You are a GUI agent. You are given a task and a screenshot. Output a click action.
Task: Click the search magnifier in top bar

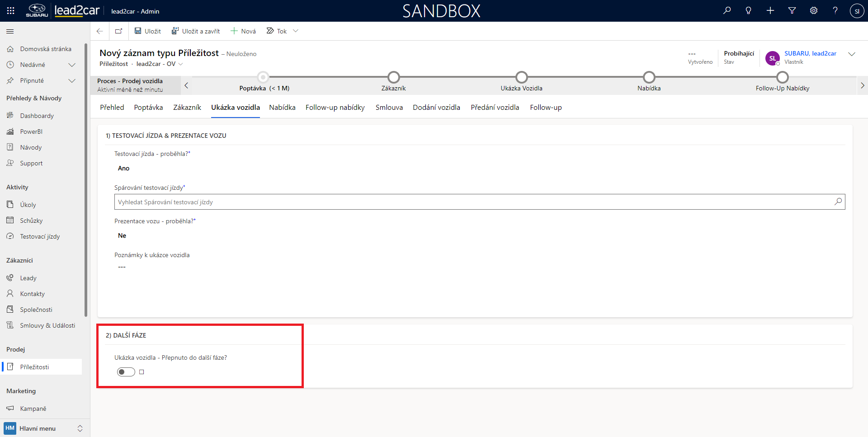(x=727, y=11)
